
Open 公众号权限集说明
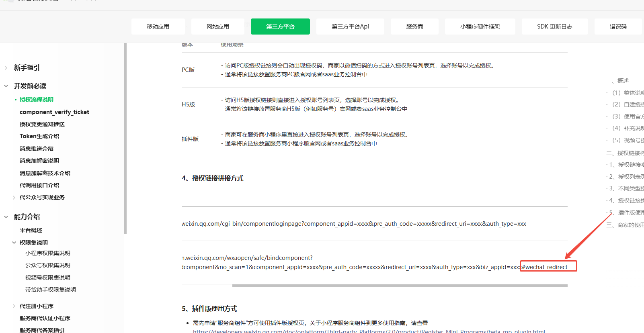(x=48, y=265)
